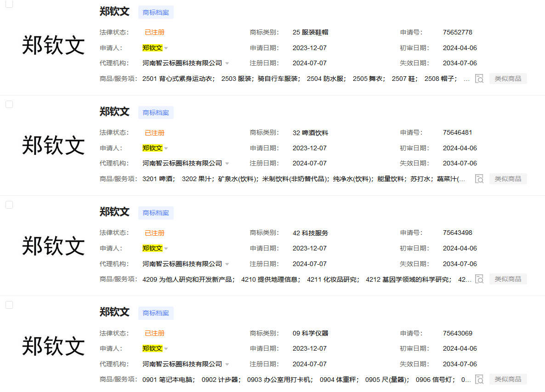Open 商标档案 for the 42 科技服务 trademark
The image size is (545, 392).
156,213
